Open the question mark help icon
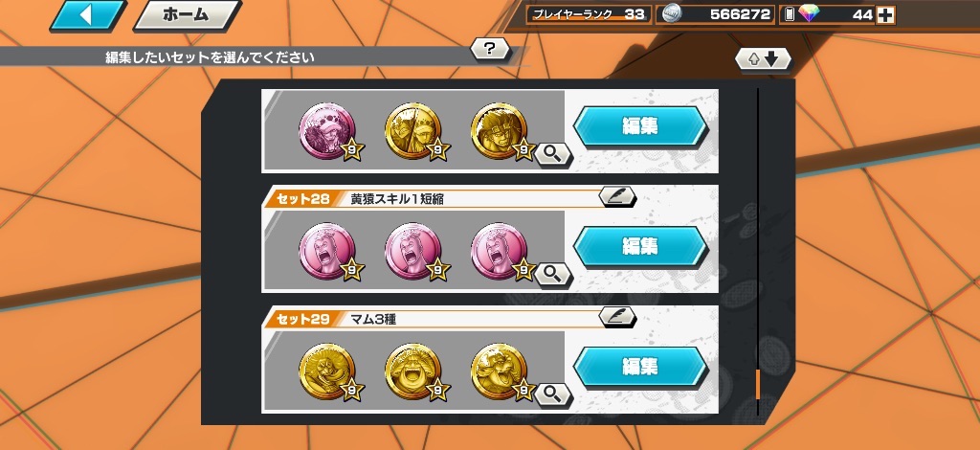 pyautogui.click(x=489, y=48)
